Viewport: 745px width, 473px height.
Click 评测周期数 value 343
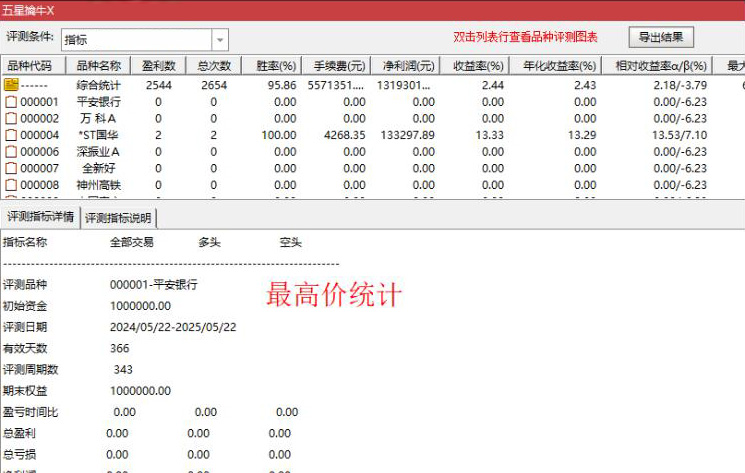click(123, 370)
